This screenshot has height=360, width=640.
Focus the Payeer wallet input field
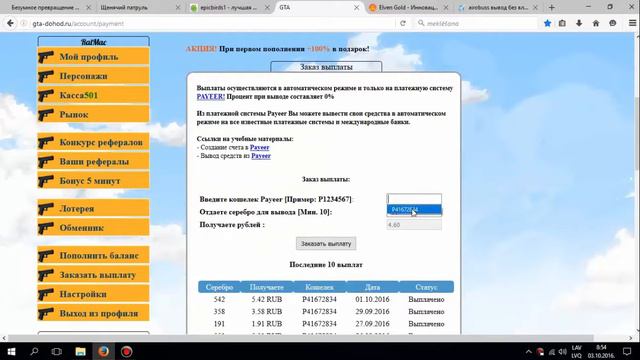[x=414, y=199]
